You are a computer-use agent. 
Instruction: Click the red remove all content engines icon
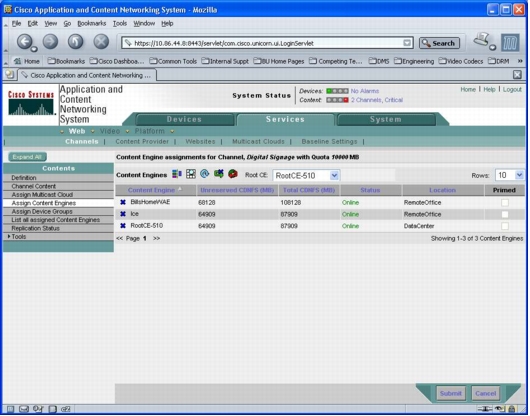[233, 174]
